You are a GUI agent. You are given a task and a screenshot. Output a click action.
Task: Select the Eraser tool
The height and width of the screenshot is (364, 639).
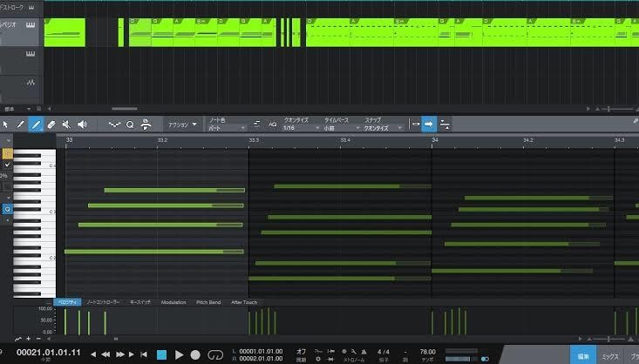51,125
